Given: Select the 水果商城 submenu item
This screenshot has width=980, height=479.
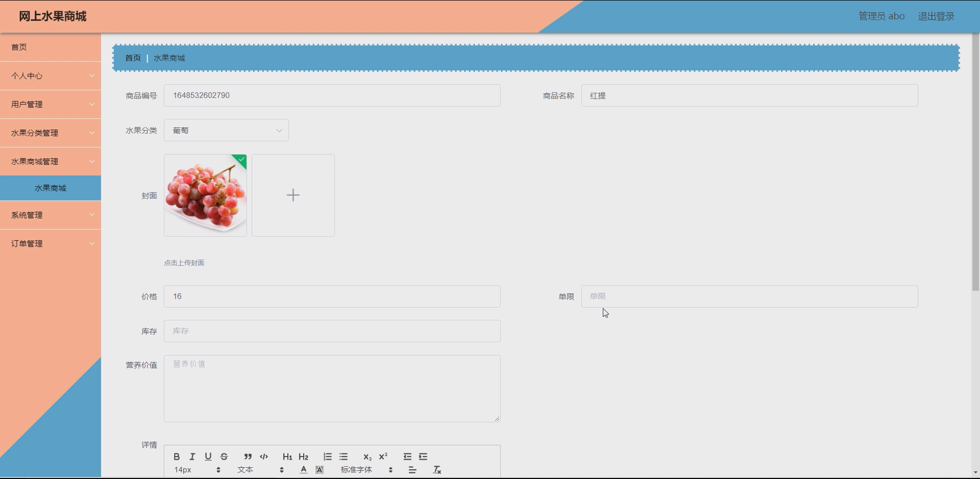Looking at the screenshot, I should 50,188.
